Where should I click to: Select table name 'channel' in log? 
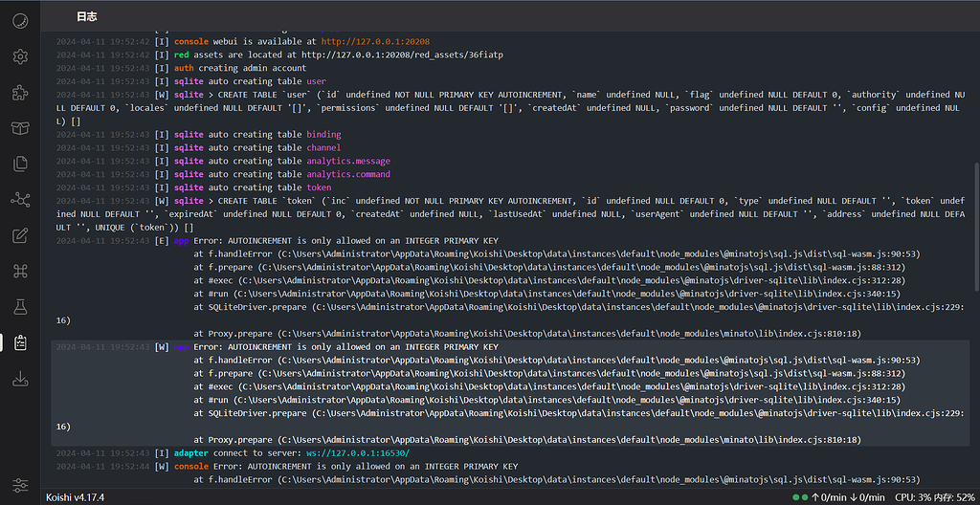[323, 147]
